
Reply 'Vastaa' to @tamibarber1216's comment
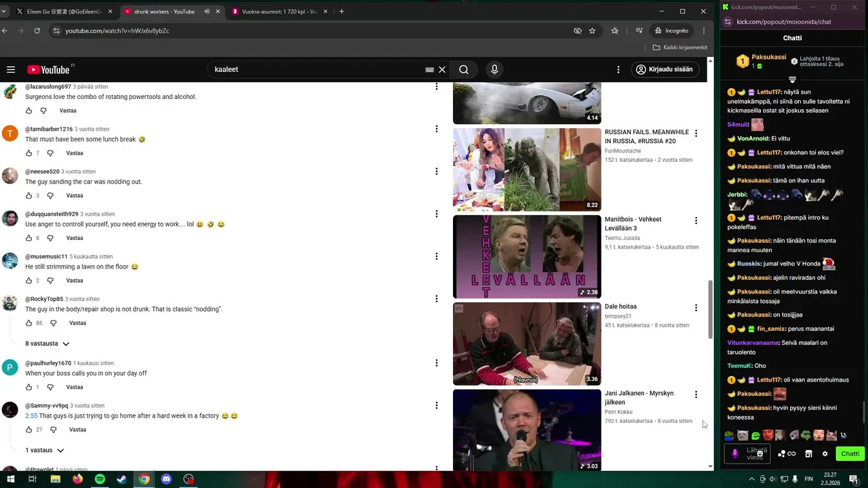pos(75,153)
